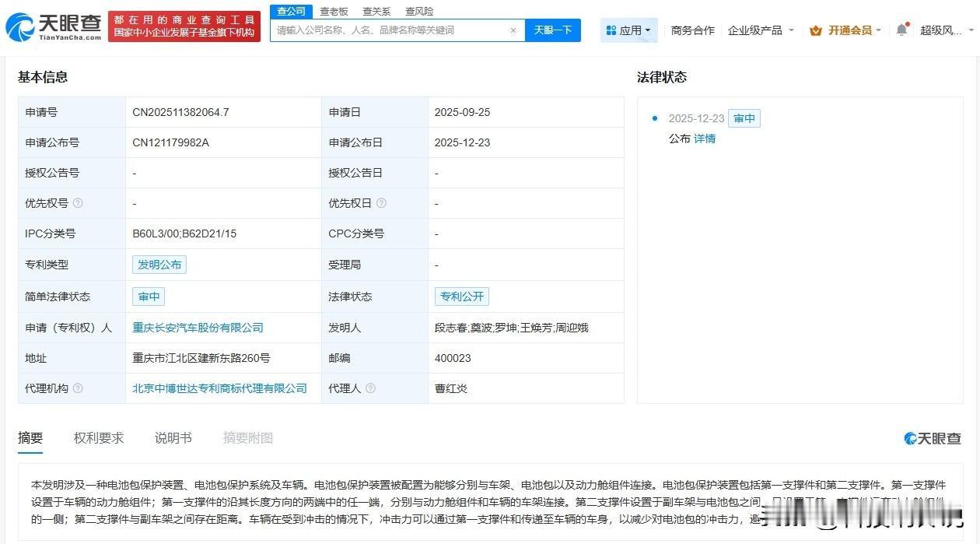
Task: Open the 说明书 tab
Action: pos(173,437)
